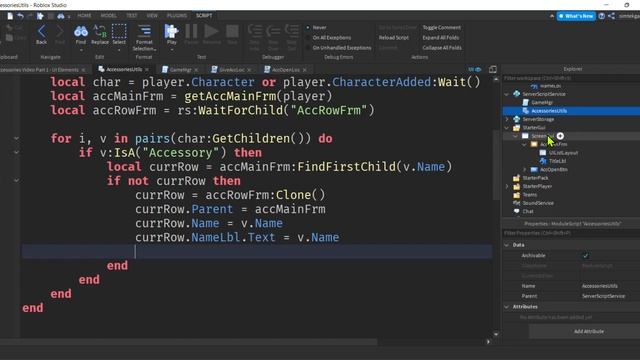Select TitleLbl in Explorer
The image size is (640, 360).
click(x=557, y=161)
